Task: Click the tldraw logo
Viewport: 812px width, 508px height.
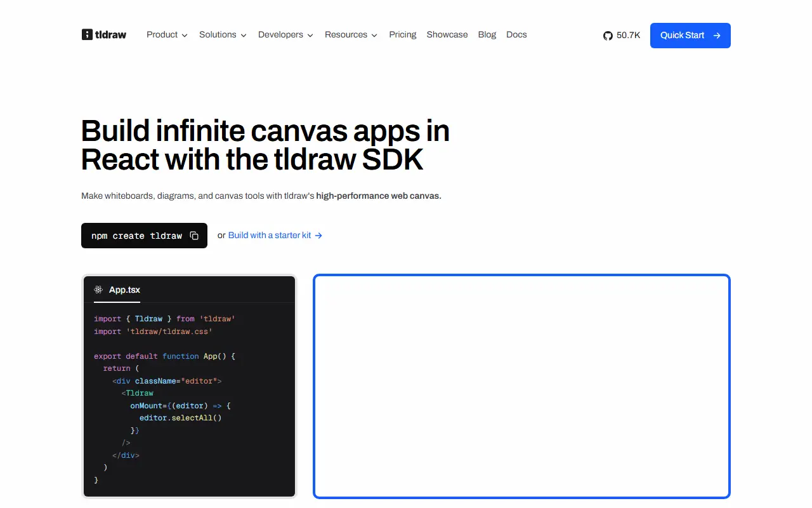Action: [104, 35]
